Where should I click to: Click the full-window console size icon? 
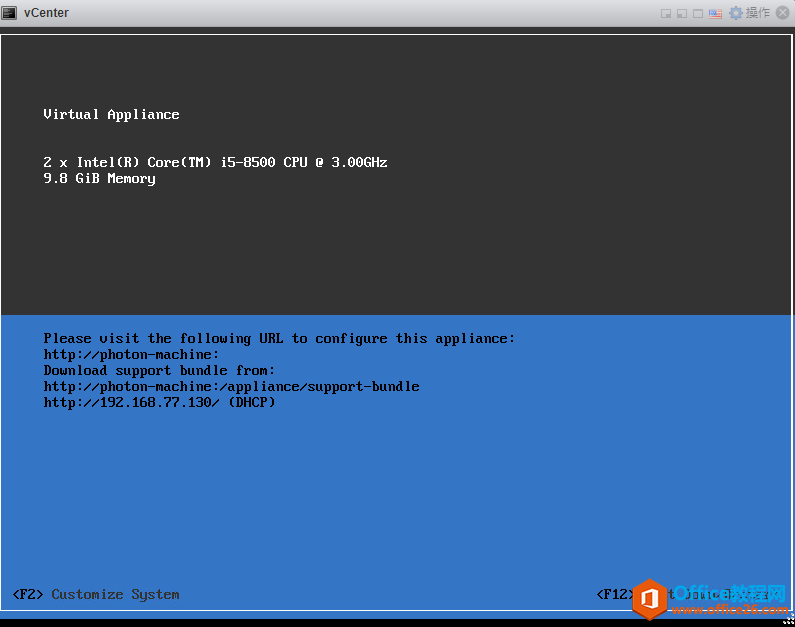tap(698, 14)
